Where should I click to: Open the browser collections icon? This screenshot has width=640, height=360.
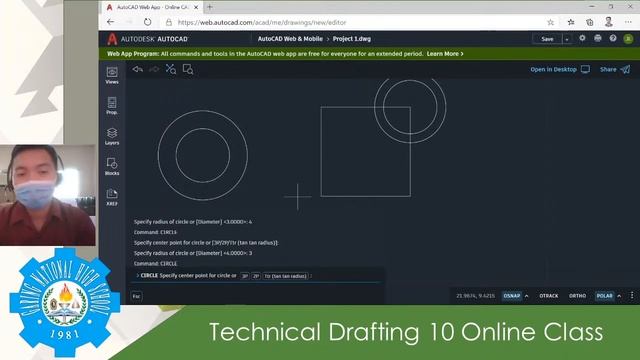pyautogui.click(x=589, y=22)
